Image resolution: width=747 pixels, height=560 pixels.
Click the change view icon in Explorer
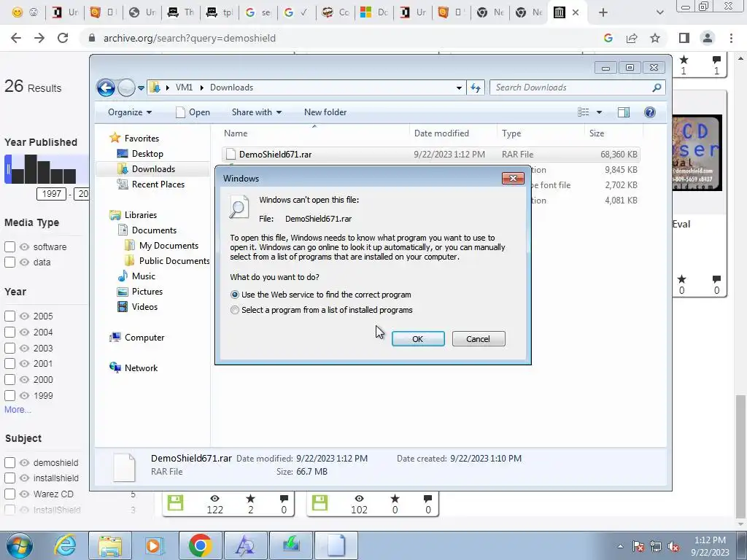[583, 112]
